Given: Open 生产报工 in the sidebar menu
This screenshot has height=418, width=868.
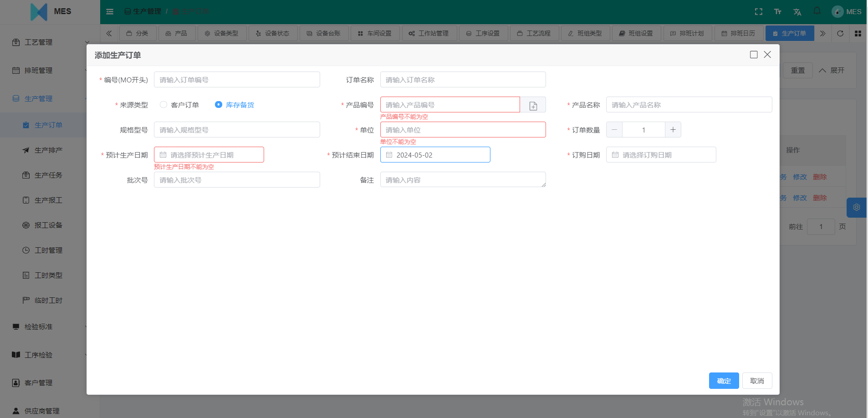Looking at the screenshot, I should pos(48,200).
